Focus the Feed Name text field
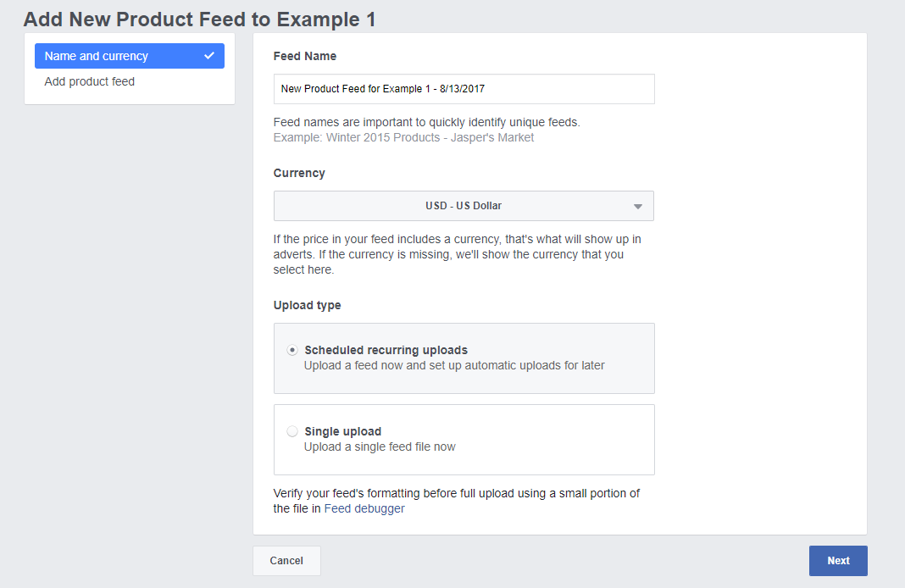 [x=464, y=89]
